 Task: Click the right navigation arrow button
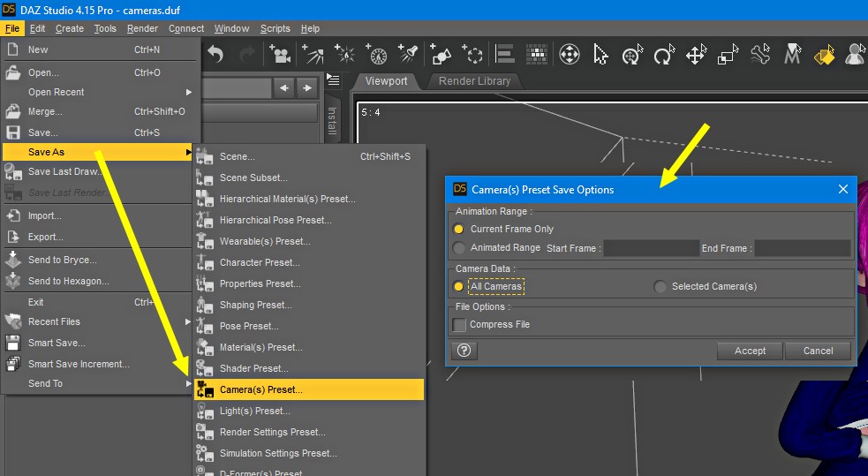pyautogui.click(x=307, y=88)
